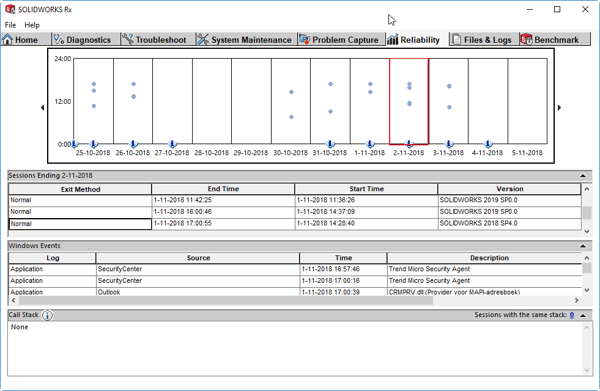Screen dimensions: 600x391
Task: Select the Outlook event row
Action: tap(295, 292)
